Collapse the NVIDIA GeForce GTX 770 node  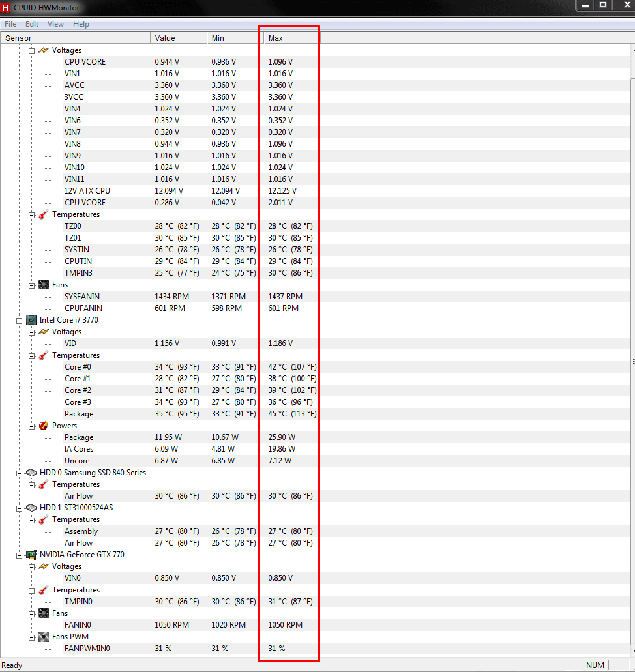(19, 555)
